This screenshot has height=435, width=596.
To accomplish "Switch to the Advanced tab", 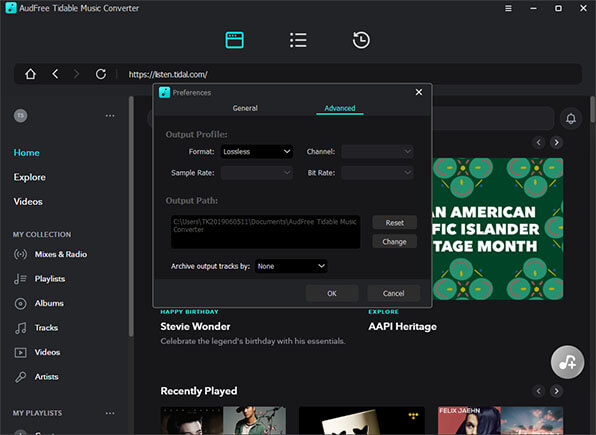I will pyautogui.click(x=340, y=108).
